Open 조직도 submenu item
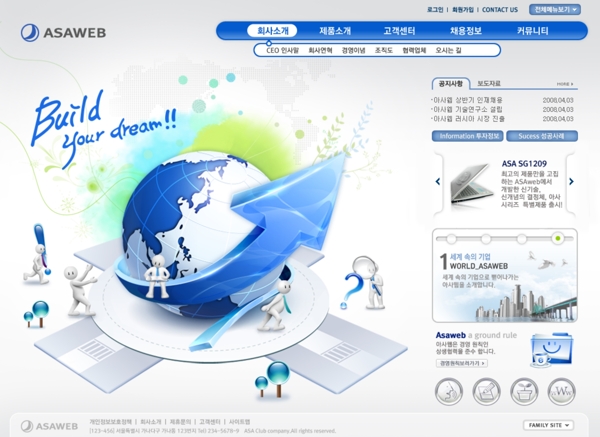 point(384,50)
